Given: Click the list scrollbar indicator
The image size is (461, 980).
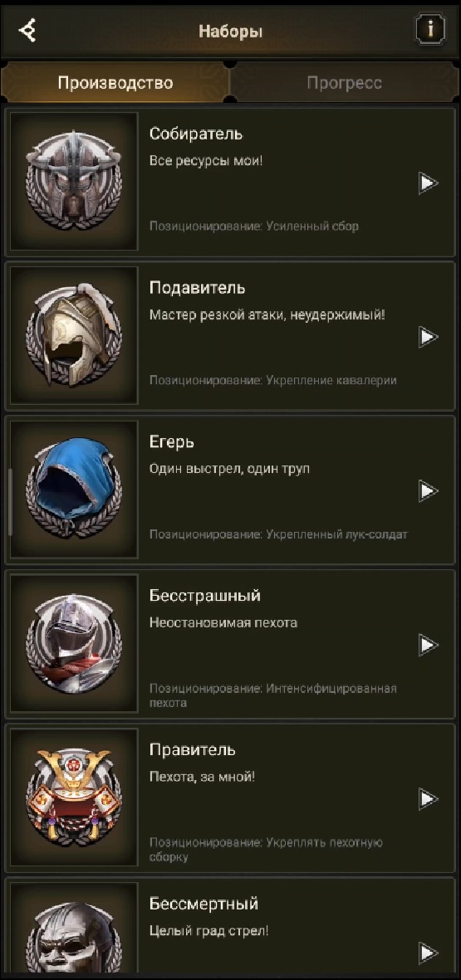Looking at the screenshot, I should (x=9, y=501).
